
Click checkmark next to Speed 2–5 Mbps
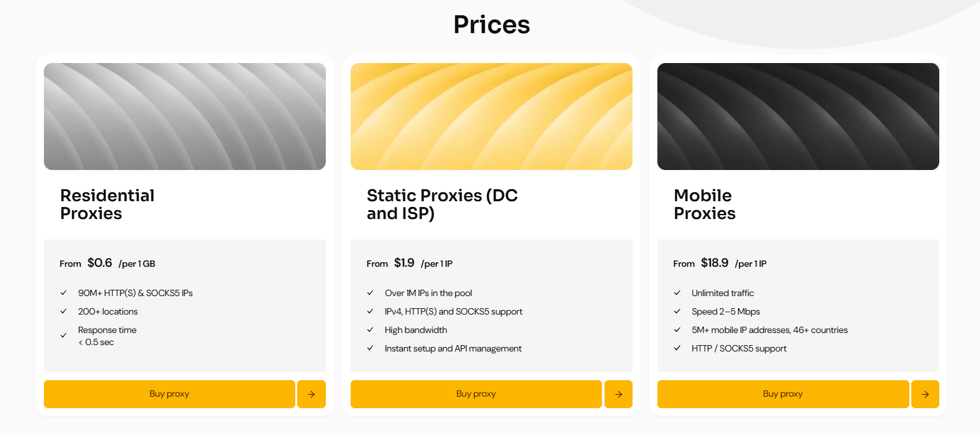point(677,311)
